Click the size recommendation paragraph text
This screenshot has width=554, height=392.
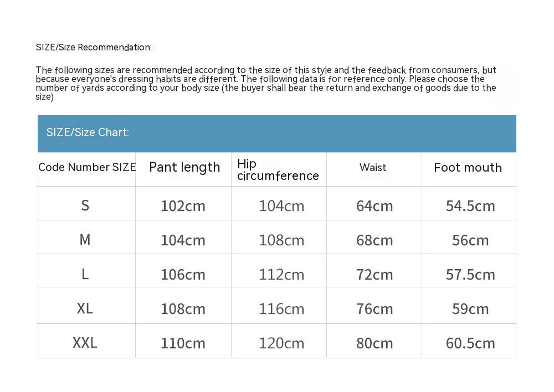coord(266,83)
